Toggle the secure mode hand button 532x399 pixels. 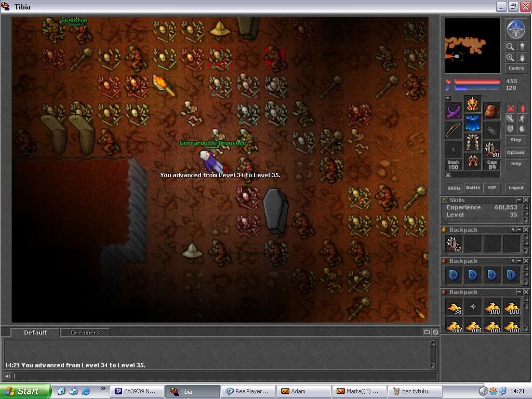[522, 129]
